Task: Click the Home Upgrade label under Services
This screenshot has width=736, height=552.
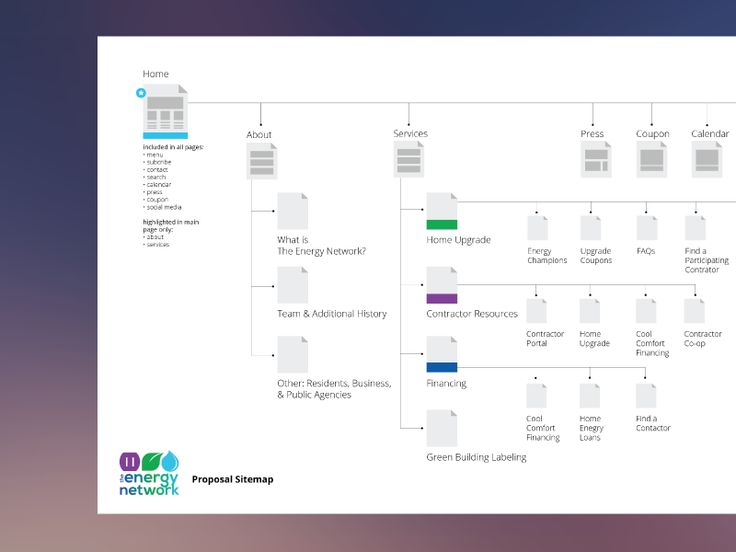Action: coord(458,240)
